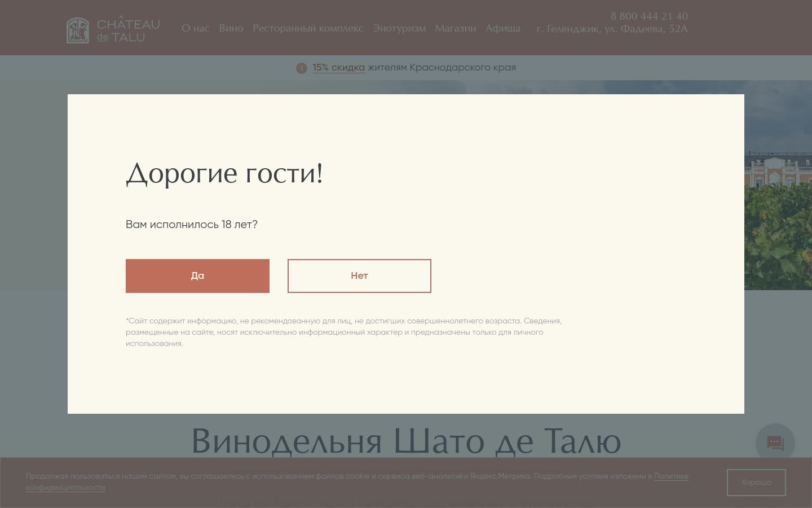The height and width of the screenshot is (508, 812).
Task: Open the Афиша page
Action: [x=503, y=28]
